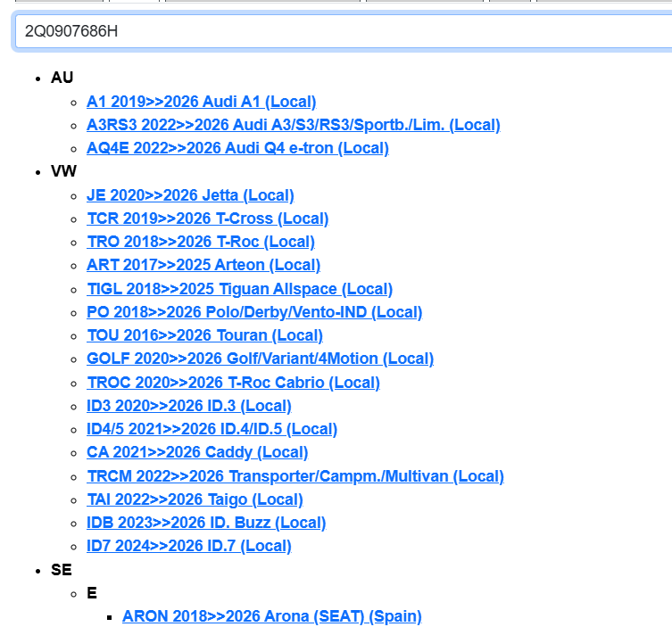The width and height of the screenshot is (672, 627).
Task: Open the Touran 2016>>2026 link
Action: point(204,335)
